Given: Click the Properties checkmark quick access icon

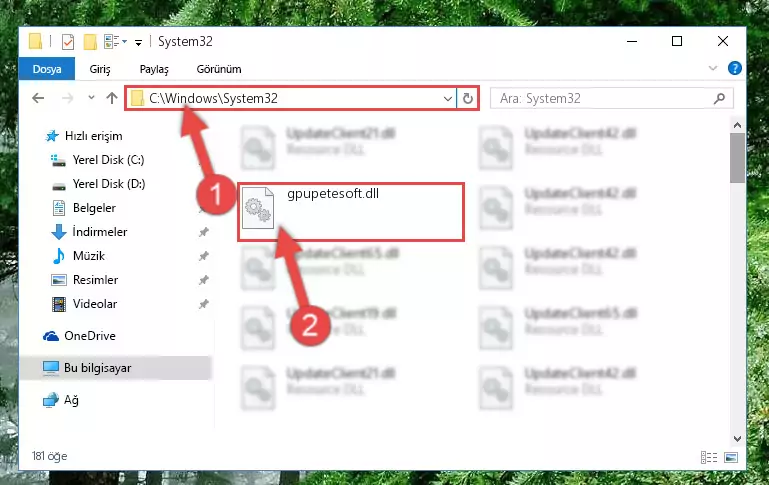Looking at the screenshot, I should (68, 42).
